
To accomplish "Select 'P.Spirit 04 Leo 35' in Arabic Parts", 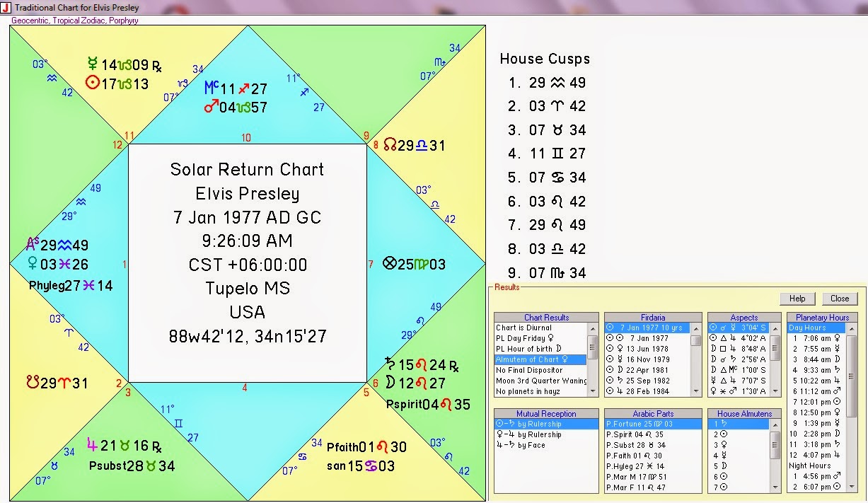I will (x=653, y=434).
